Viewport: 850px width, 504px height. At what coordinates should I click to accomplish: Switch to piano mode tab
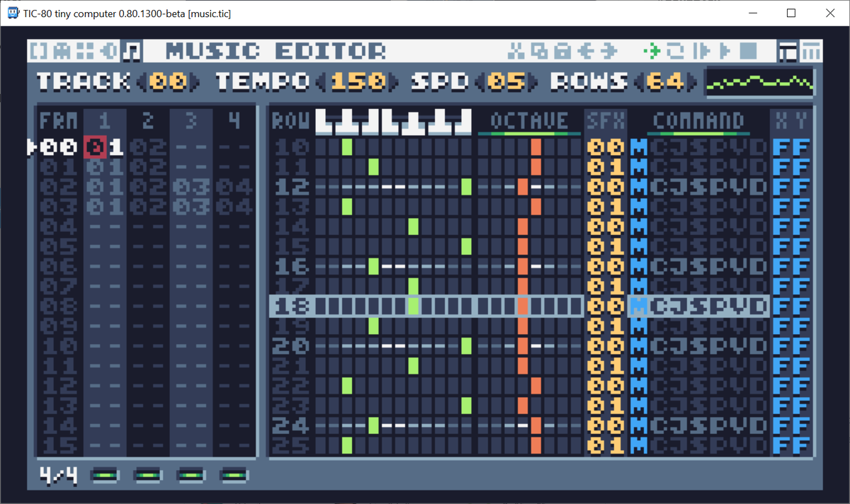tap(788, 51)
